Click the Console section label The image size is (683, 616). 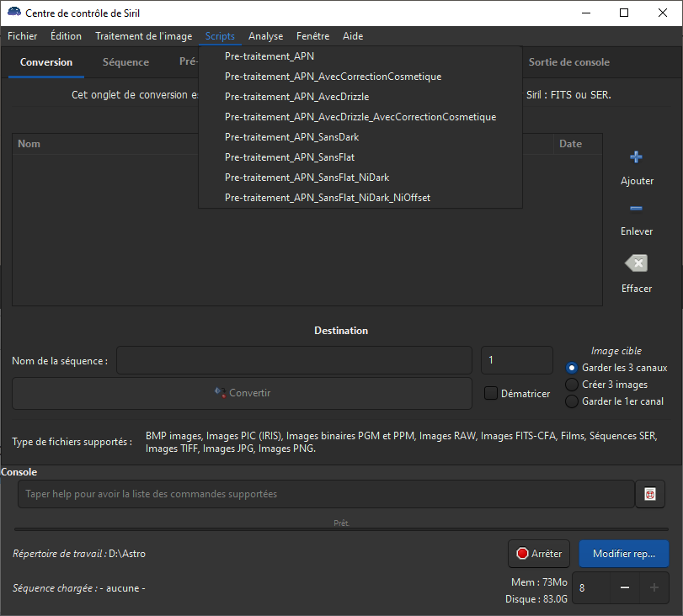point(19,472)
